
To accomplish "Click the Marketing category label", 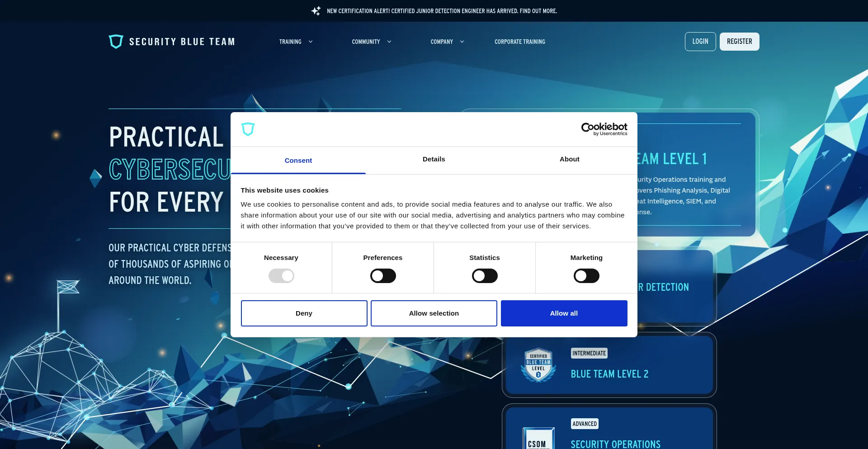I will [586, 258].
